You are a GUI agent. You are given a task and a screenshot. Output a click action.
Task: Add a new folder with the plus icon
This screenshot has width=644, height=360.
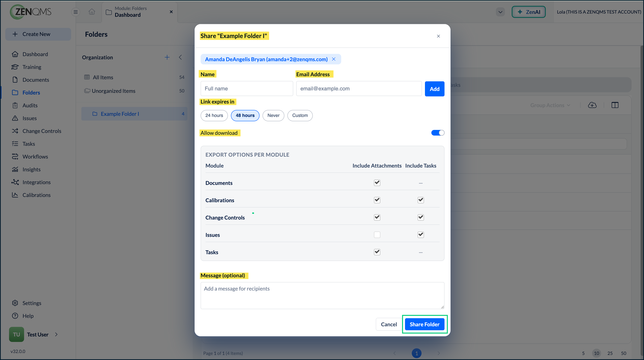coord(167,57)
